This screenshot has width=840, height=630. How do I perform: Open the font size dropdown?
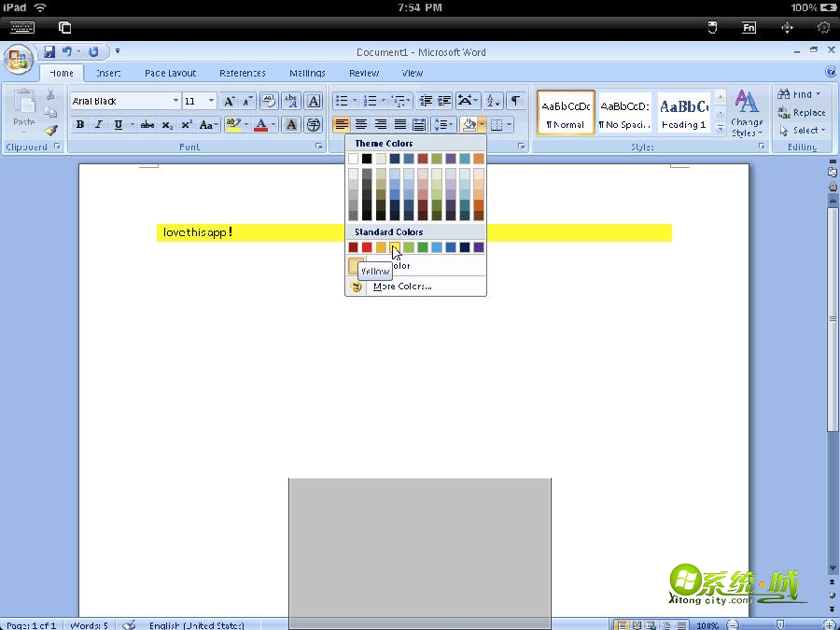211,101
